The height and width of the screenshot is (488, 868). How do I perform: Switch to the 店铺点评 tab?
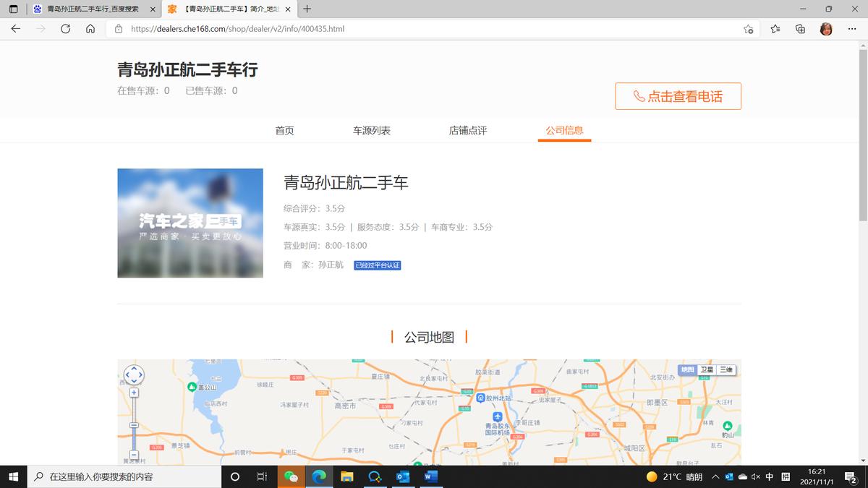467,130
